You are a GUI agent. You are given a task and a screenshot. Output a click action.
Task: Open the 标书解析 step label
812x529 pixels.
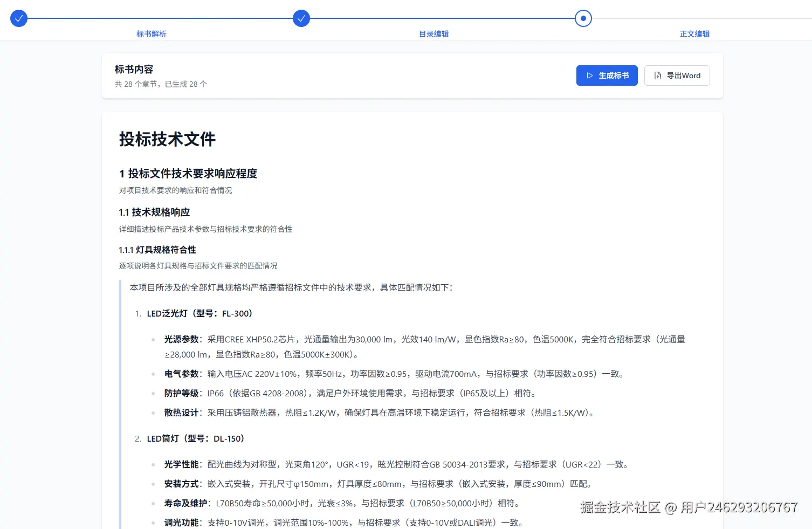pos(152,34)
